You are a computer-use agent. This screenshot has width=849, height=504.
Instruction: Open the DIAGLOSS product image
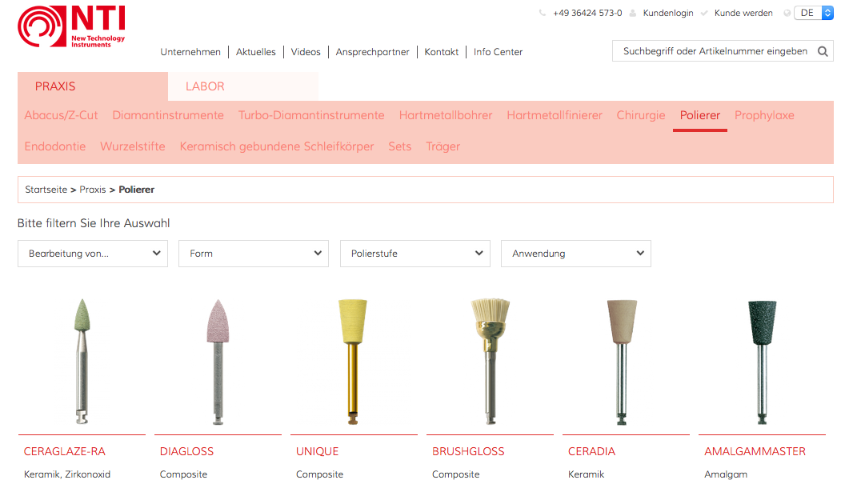click(x=218, y=361)
